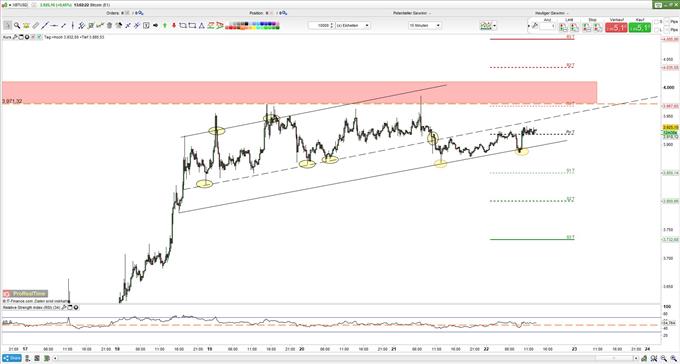
Task: Open order panel wrench settings
Action: (535, 25)
